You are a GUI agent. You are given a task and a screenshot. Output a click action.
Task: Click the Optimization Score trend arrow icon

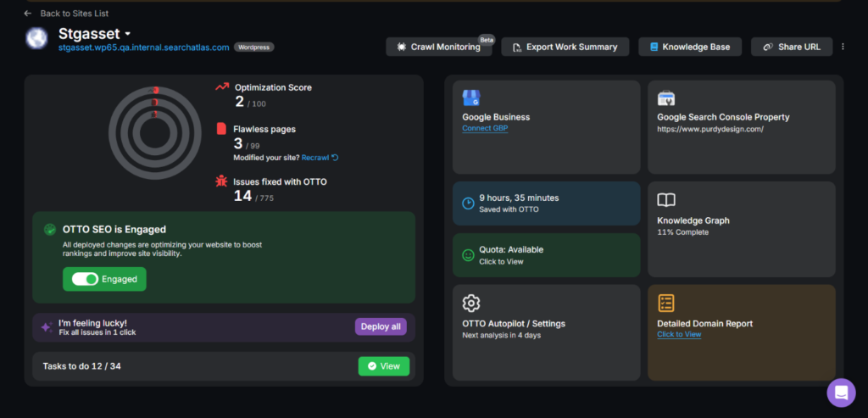tap(222, 87)
